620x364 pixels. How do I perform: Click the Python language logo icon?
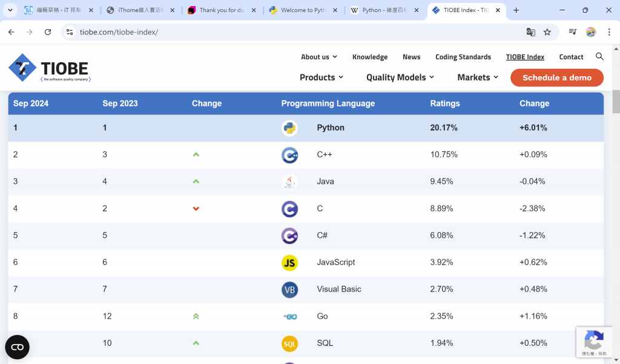coord(289,128)
